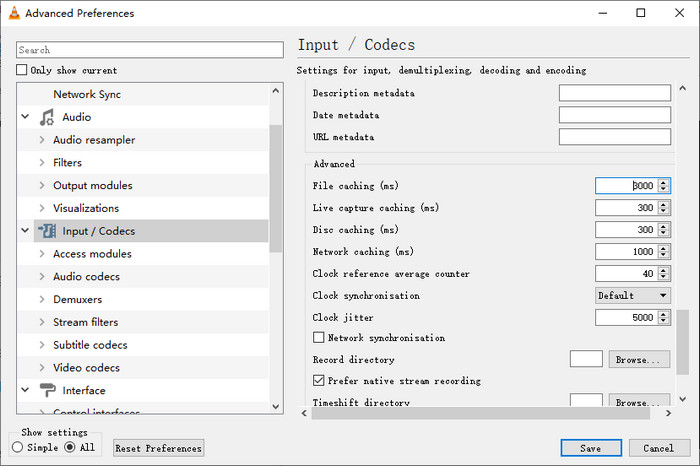Click the Interface paint roller icon
This screenshot has height=466, width=700.
coord(47,390)
